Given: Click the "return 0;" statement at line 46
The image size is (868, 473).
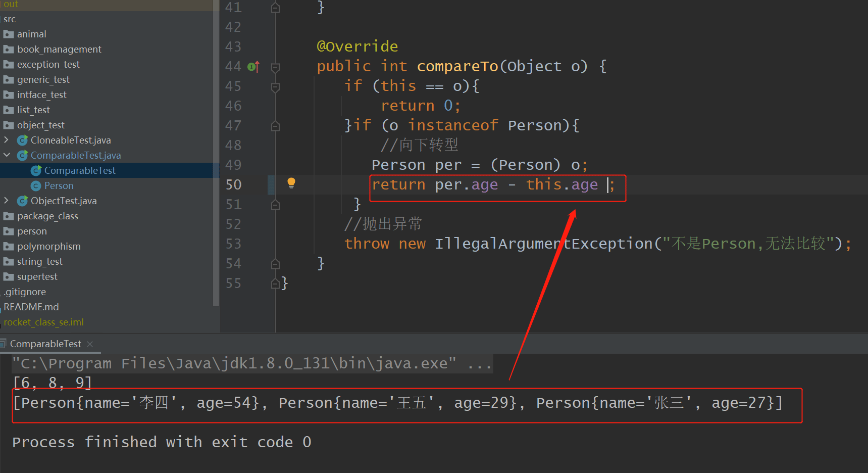Looking at the screenshot, I should pos(421,106).
